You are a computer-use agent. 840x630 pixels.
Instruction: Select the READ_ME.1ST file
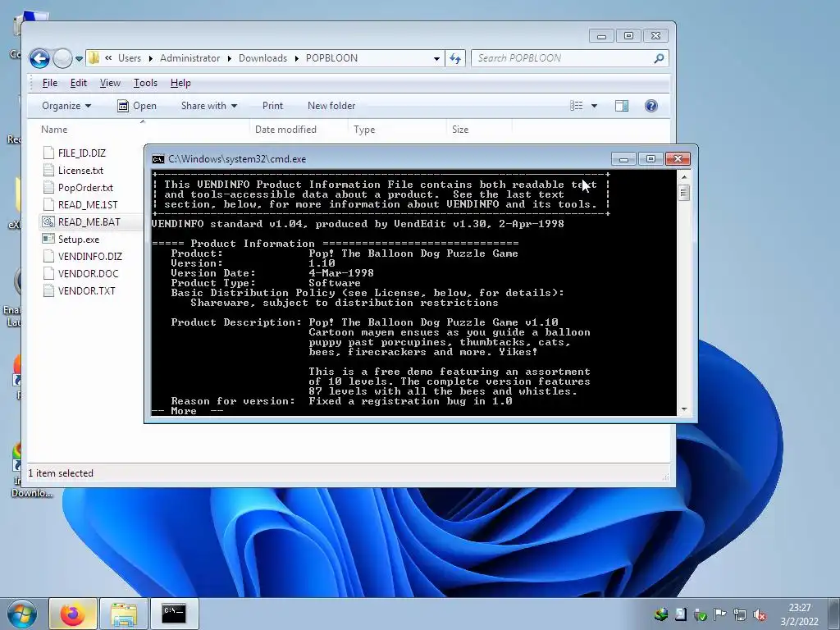[88, 204]
